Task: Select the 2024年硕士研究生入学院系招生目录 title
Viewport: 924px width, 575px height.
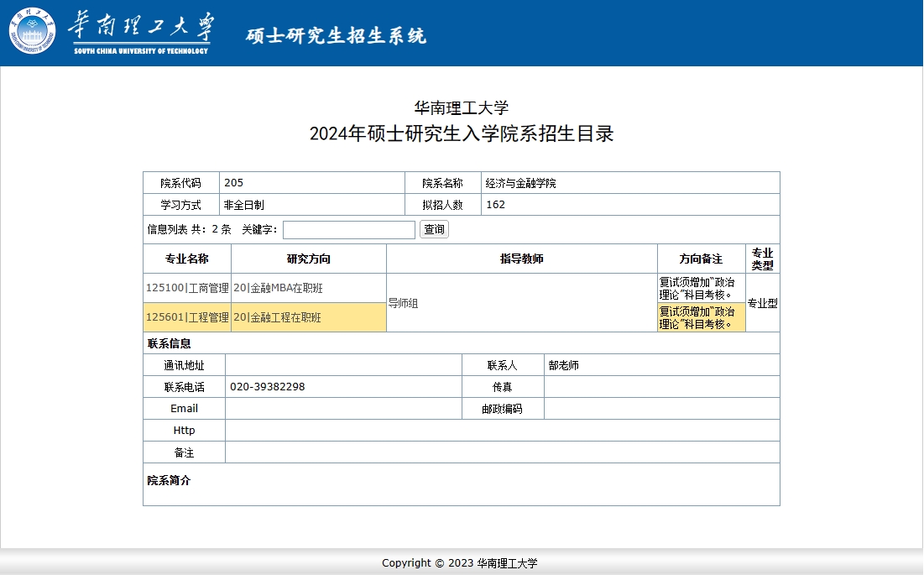Action: (x=462, y=133)
